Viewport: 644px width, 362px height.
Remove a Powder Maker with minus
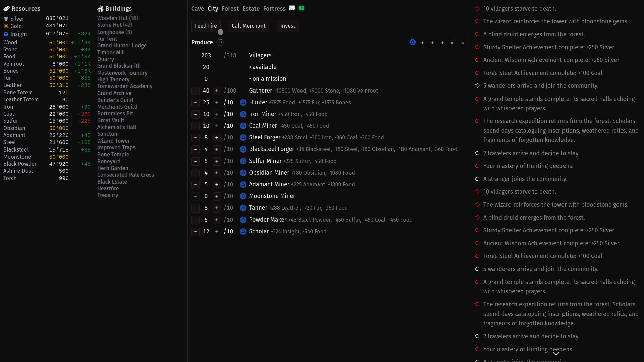coord(195,220)
